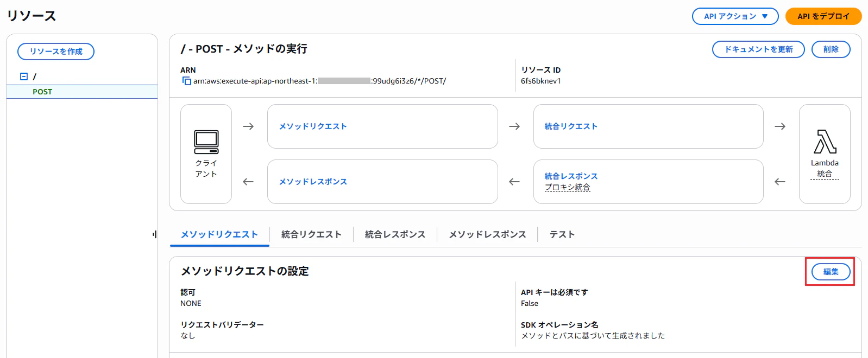The image size is (868, 358).
Task: Click the リクエストバリデーター value なし
Action: click(x=187, y=336)
